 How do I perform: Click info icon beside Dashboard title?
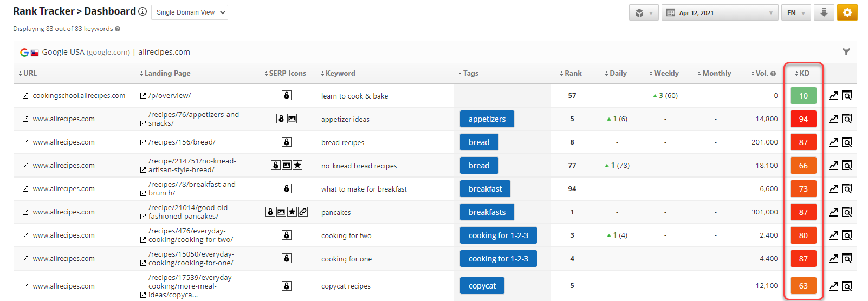142,11
